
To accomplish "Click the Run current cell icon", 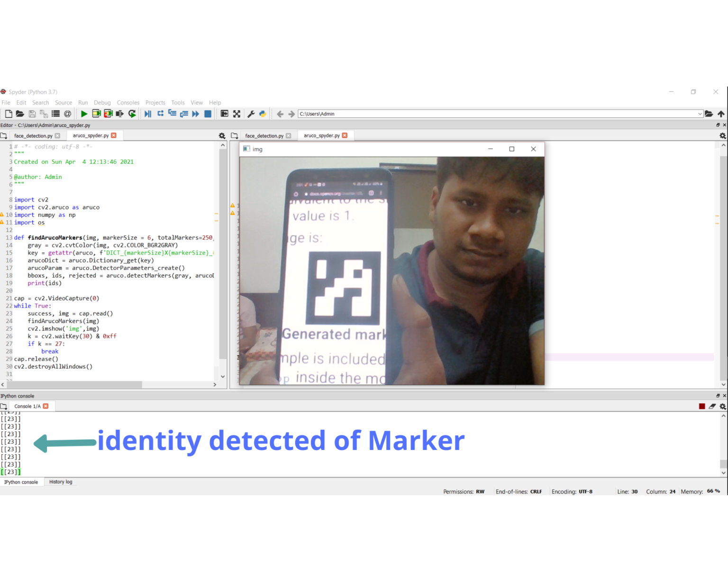I will coord(96,114).
